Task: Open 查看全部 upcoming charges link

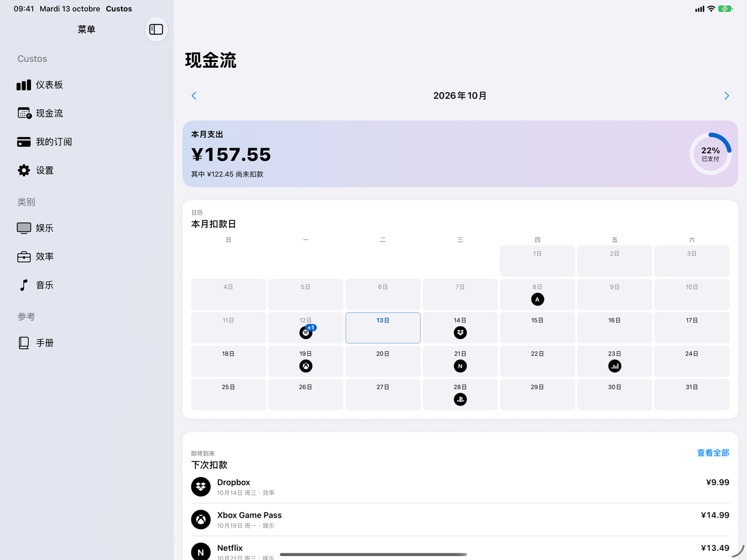Action: pyautogui.click(x=713, y=453)
